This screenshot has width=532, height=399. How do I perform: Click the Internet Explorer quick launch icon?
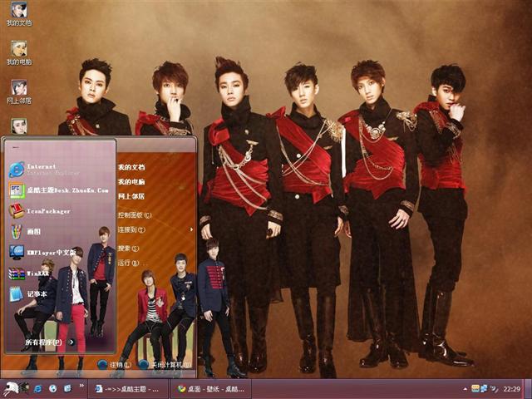(x=37, y=389)
